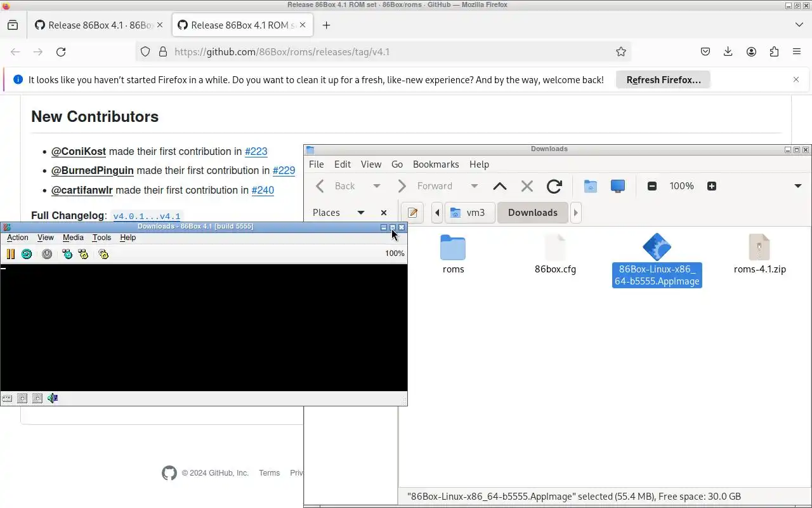Open the Forward history dropdown arrow
This screenshot has width=812, height=508.
(x=474, y=186)
